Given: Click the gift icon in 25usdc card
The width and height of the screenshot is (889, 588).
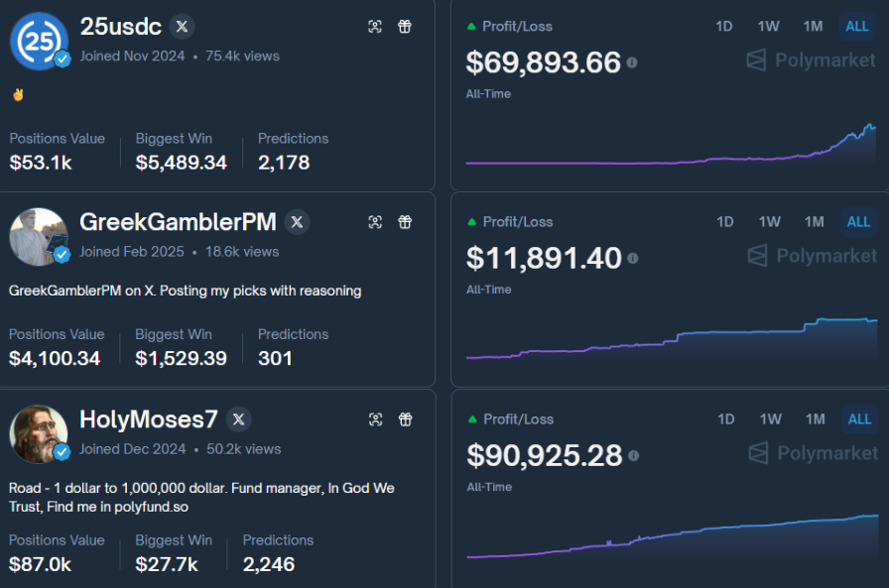Looking at the screenshot, I should coord(405,27).
